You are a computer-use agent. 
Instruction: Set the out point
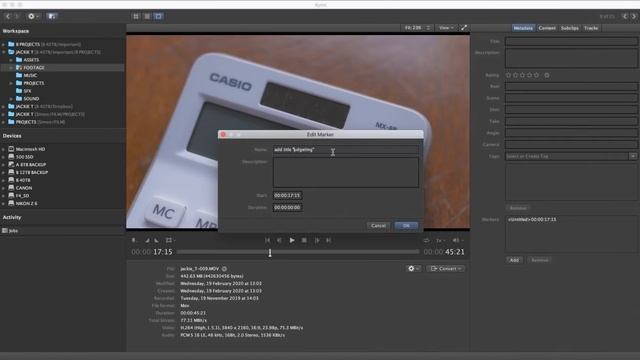tap(157, 240)
